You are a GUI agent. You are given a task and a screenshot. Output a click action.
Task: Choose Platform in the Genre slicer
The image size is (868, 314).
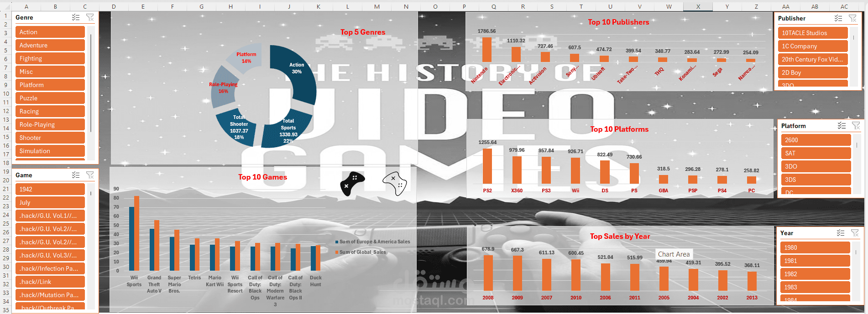click(x=50, y=85)
